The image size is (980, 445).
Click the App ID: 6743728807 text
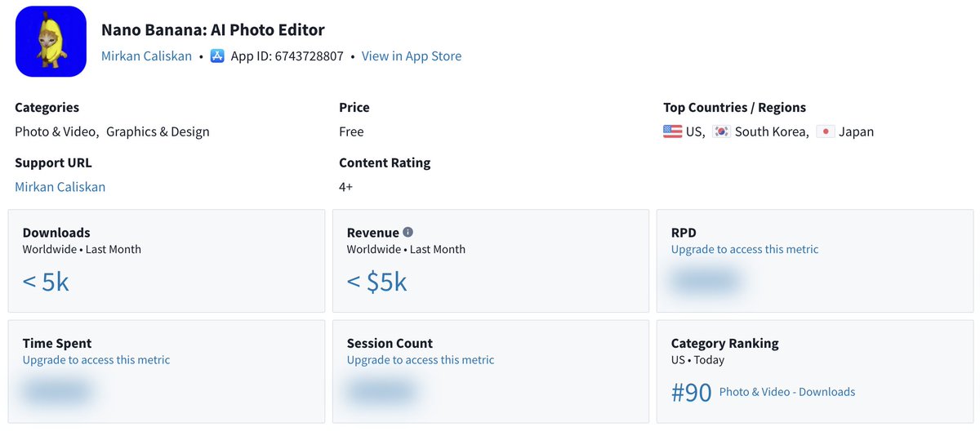(x=287, y=56)
